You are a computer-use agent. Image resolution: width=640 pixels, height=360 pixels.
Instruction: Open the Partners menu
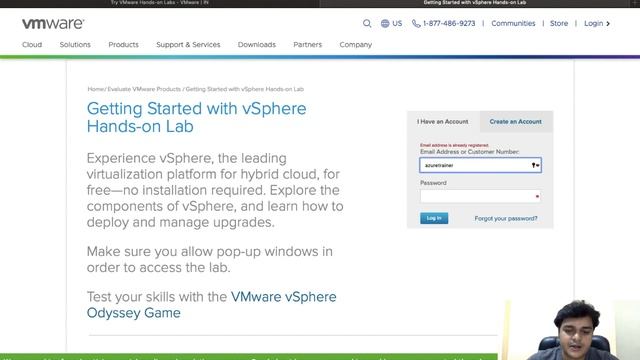[x=307, y=44]
